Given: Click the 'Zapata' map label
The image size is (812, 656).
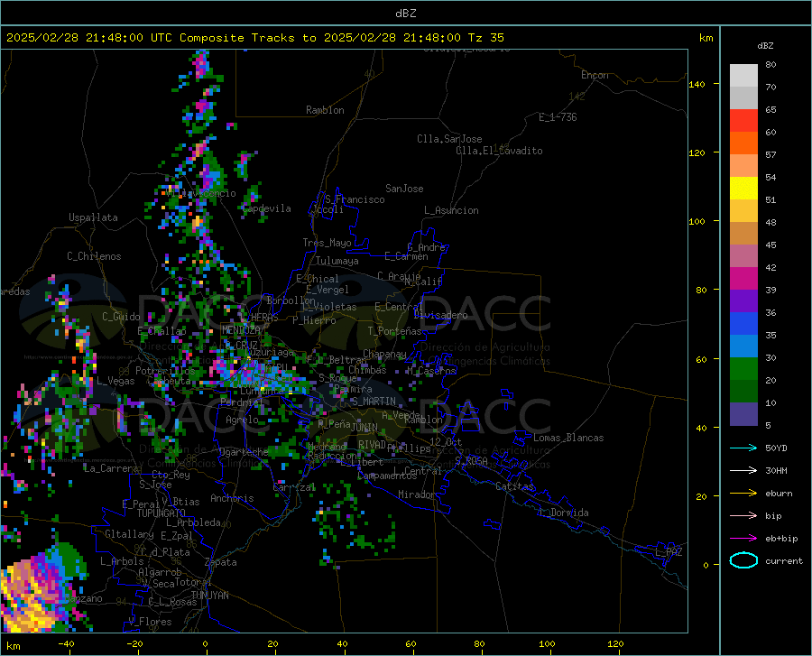Looking at the screenshot, I should pos(221,562).
